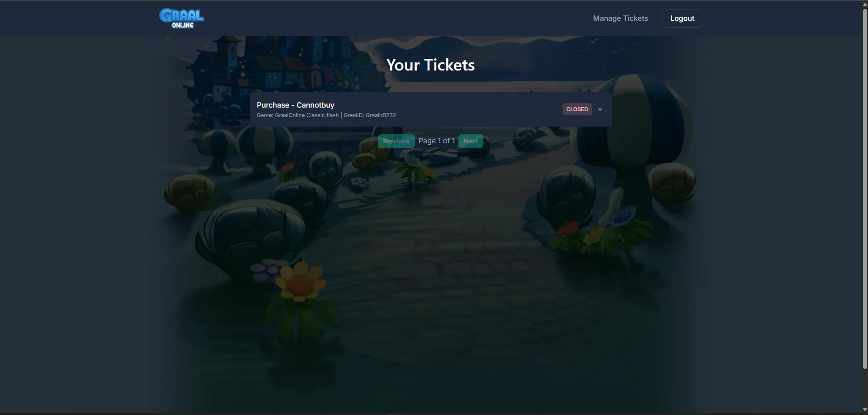Click the Game: GraalOnline Classic flash text
Viewport: 868px width, 415px height.
pyautogui.click(x=297, y=115)
